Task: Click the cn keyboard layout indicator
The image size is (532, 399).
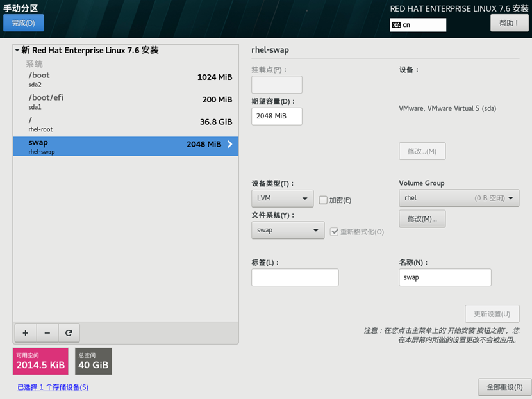Action: [x=418, y=25]
